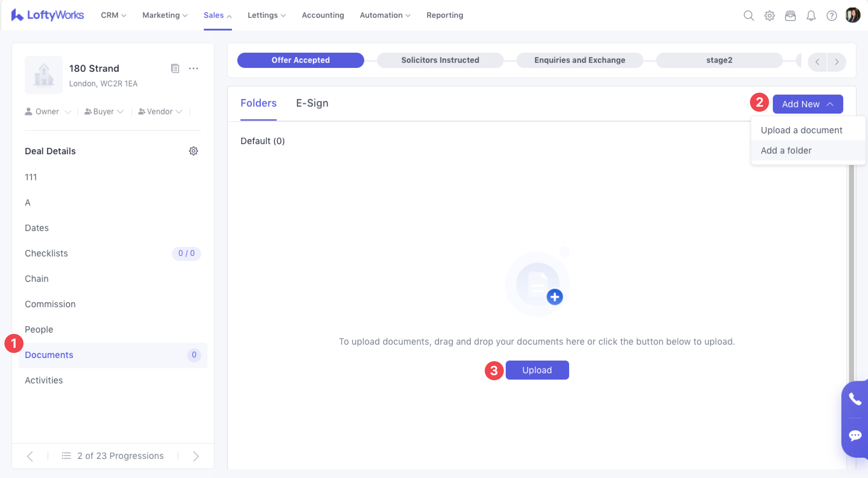The width and height of the screenshot is (868, 478).
Task: Click the blue Upload button
Action: (x=537, y=370)
